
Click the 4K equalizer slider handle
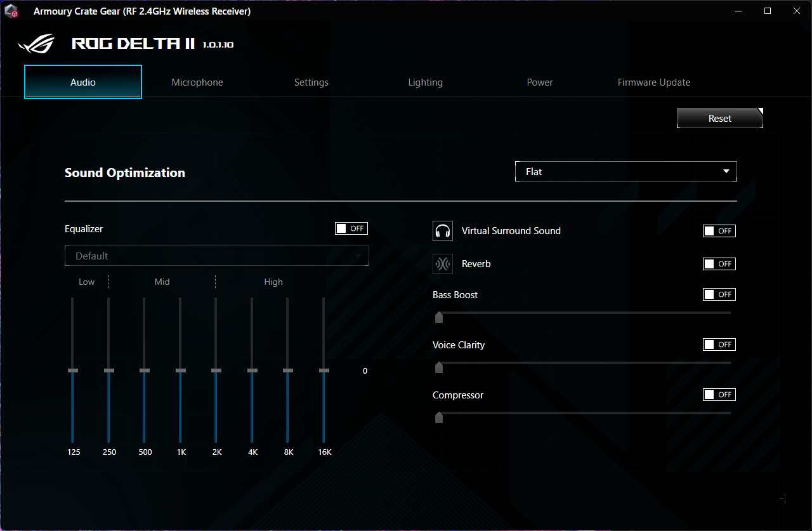coord(252,370)
